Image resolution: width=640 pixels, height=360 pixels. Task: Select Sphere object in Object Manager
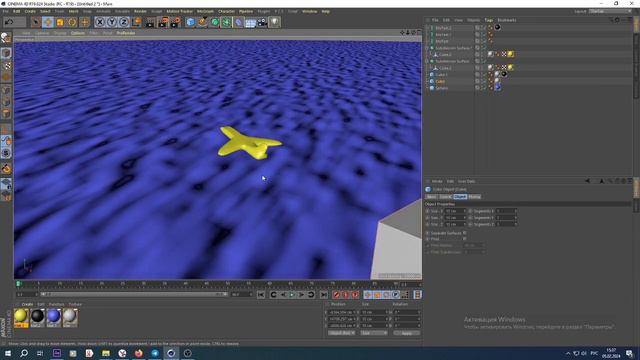click(442, 88)
